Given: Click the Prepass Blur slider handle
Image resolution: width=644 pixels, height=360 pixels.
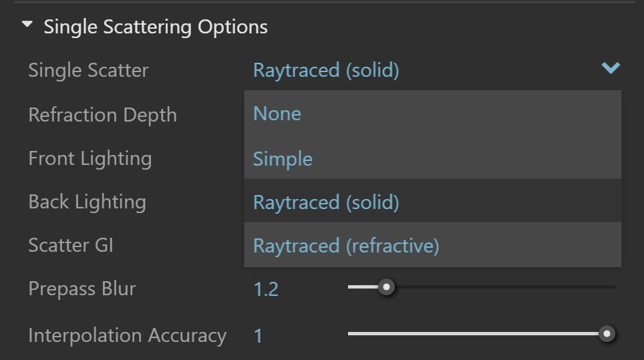Looking at the screenshot, I should [386, 287].
